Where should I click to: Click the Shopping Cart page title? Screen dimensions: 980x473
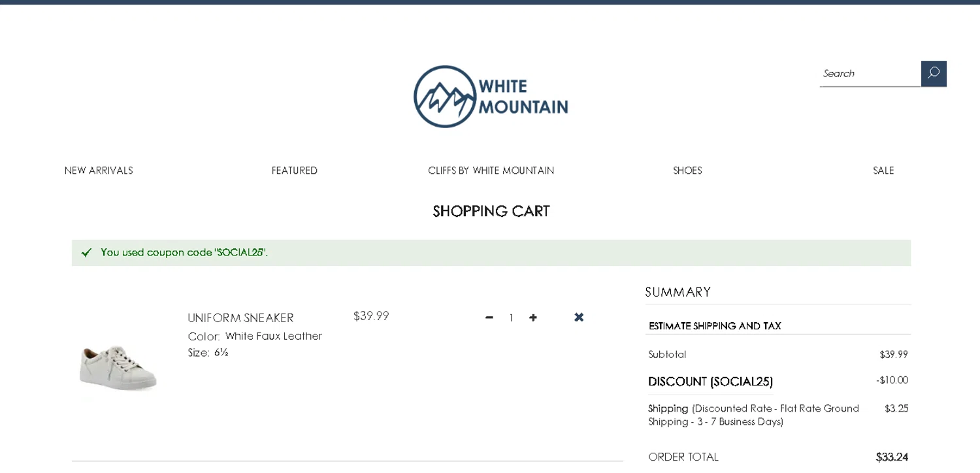coord(491,211)
